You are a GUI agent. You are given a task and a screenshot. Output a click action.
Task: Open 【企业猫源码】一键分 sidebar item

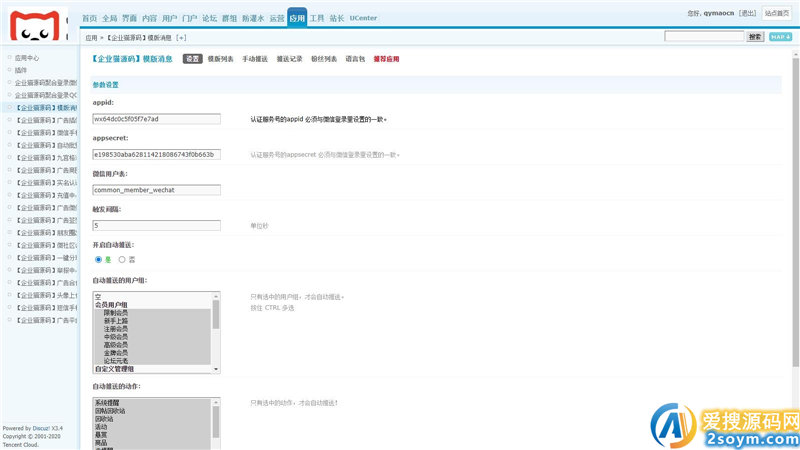click(46, 258)
